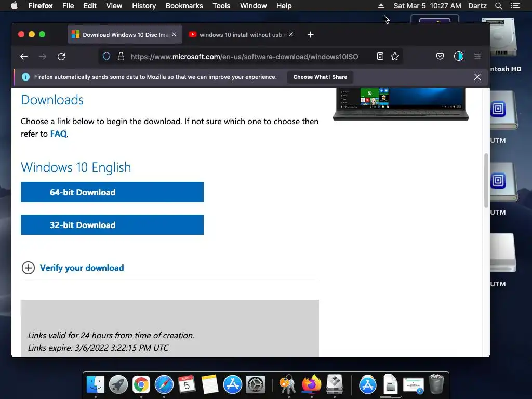This screenshot has height=399, width=532.
Task: Open the Trash from the Dock
Action: coord(436,384)
